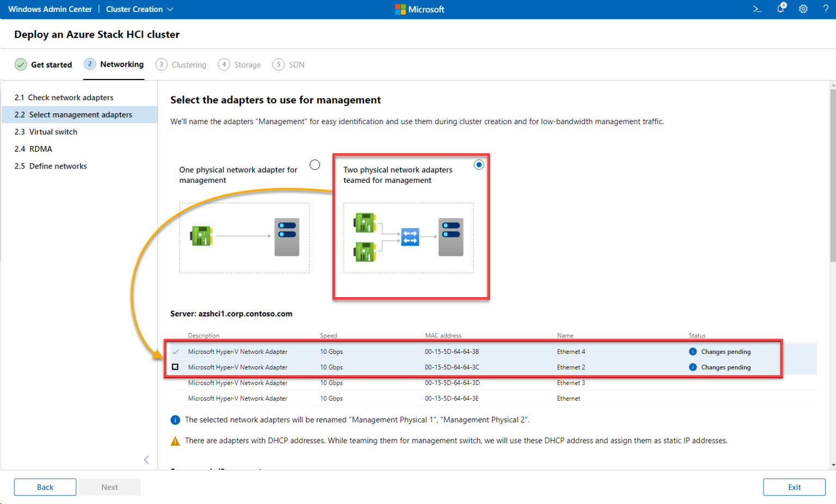Open Windows Admin Center settings gear
Screen dimensions: 836x504
tap(803, 9)
